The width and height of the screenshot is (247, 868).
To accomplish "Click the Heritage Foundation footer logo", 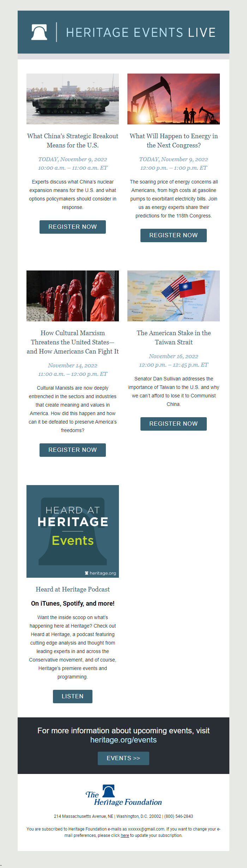I will point(123,796).
